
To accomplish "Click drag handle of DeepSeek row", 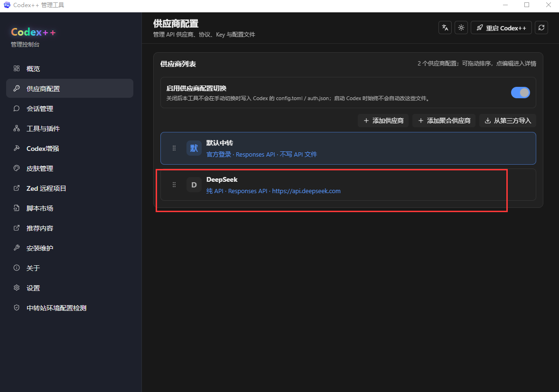I will click(x=174, y=185).
